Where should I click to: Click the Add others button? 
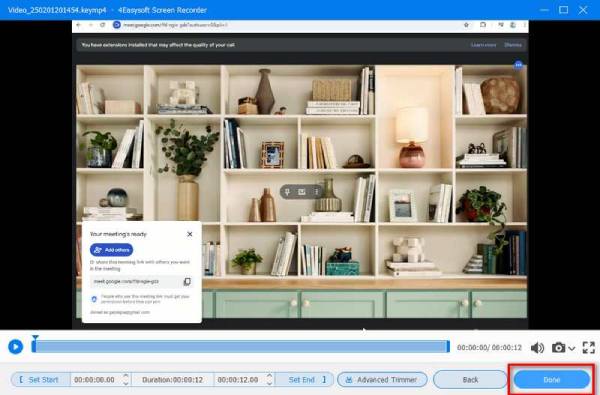click(x=111, y=250)
